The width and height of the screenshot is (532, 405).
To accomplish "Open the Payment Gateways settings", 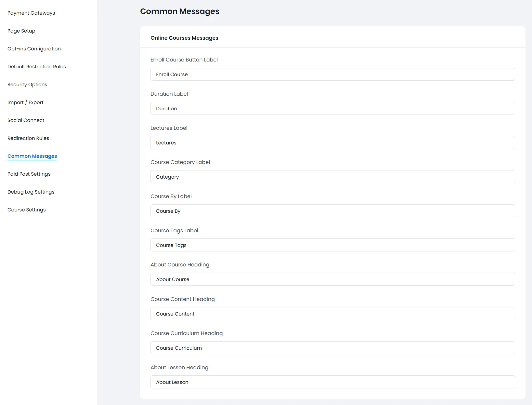I will pos(31,13).
